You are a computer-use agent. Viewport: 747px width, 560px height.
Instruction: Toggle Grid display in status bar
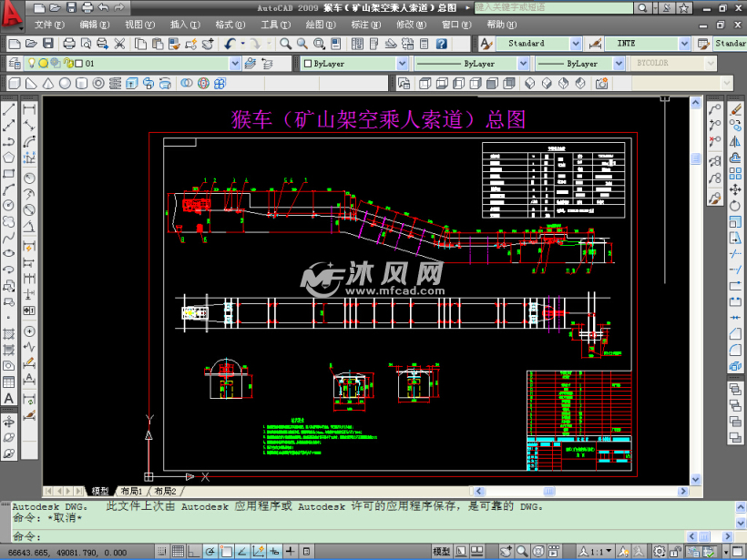tap(177, 551)
